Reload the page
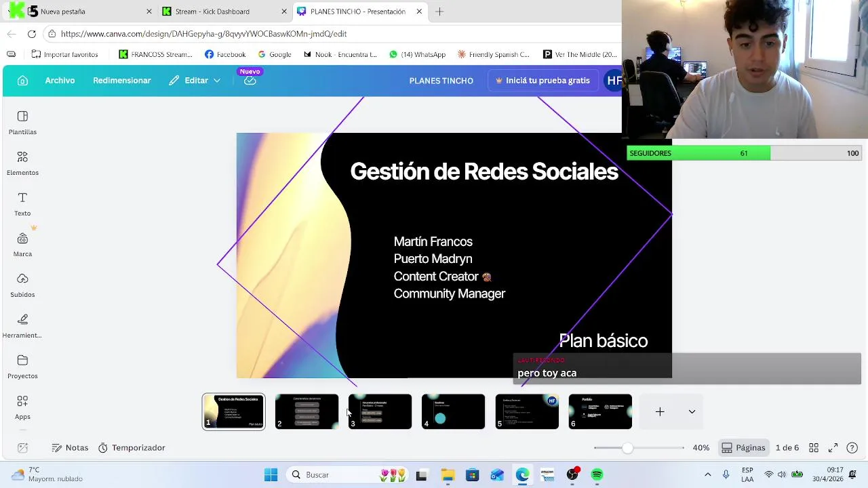 pyautogui.click(x=31, y=34)
